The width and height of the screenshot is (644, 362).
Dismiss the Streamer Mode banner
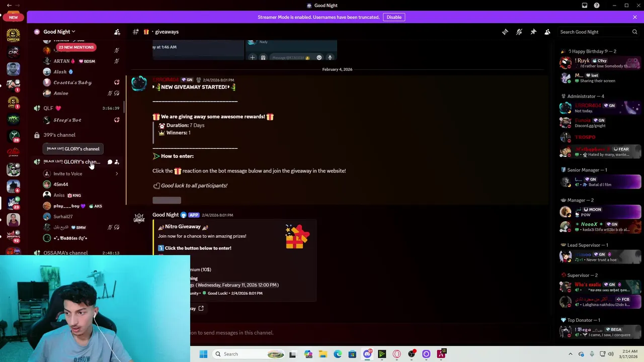pos(635,17)
